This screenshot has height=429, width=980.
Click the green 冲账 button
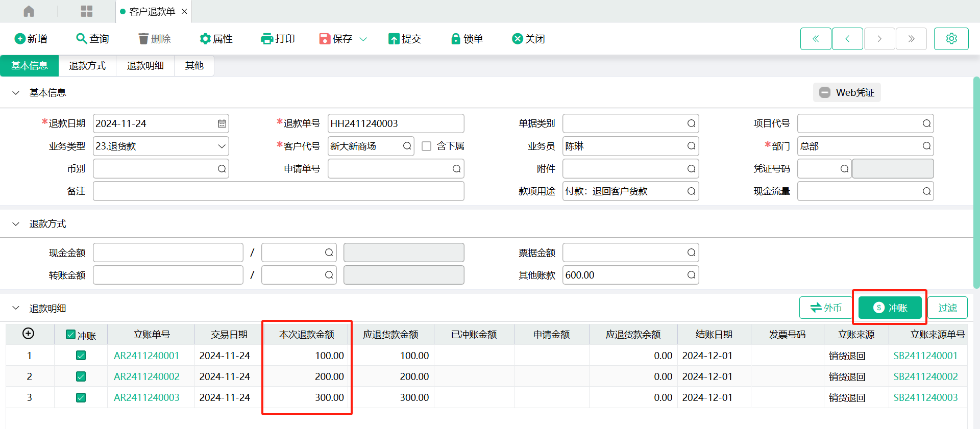tap(890, 308)
